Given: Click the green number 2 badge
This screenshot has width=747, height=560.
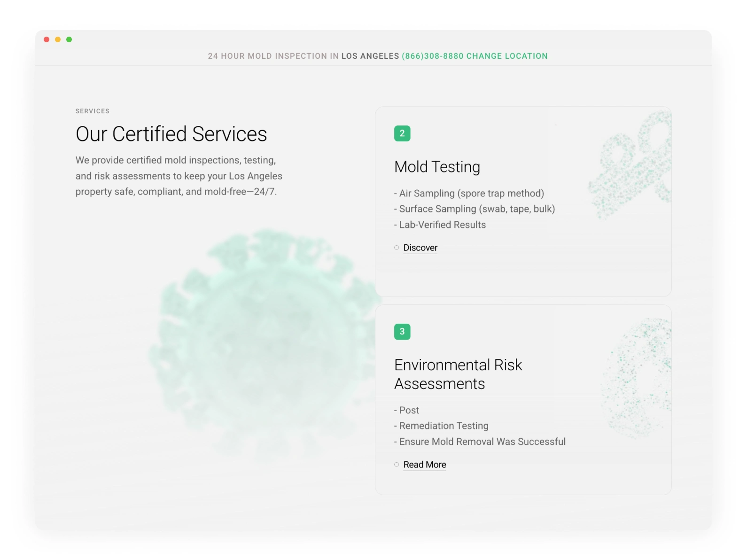Looking at the screenshot, I should tap(402, 133).
